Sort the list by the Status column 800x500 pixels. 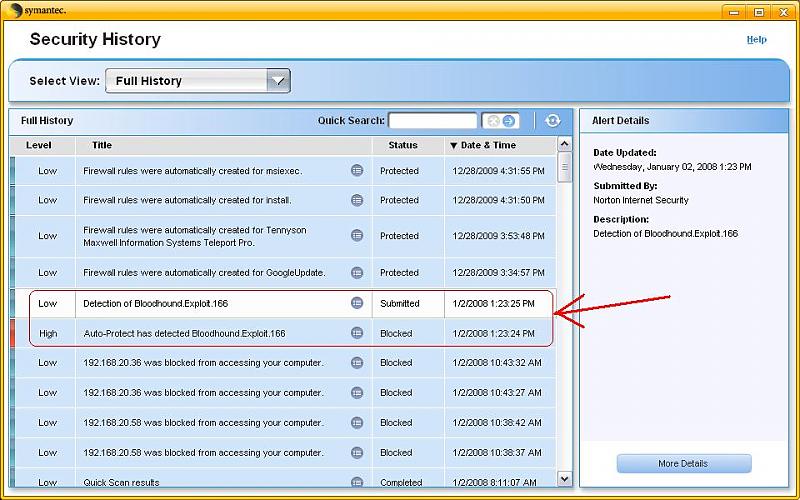click(x=402, y=145)
